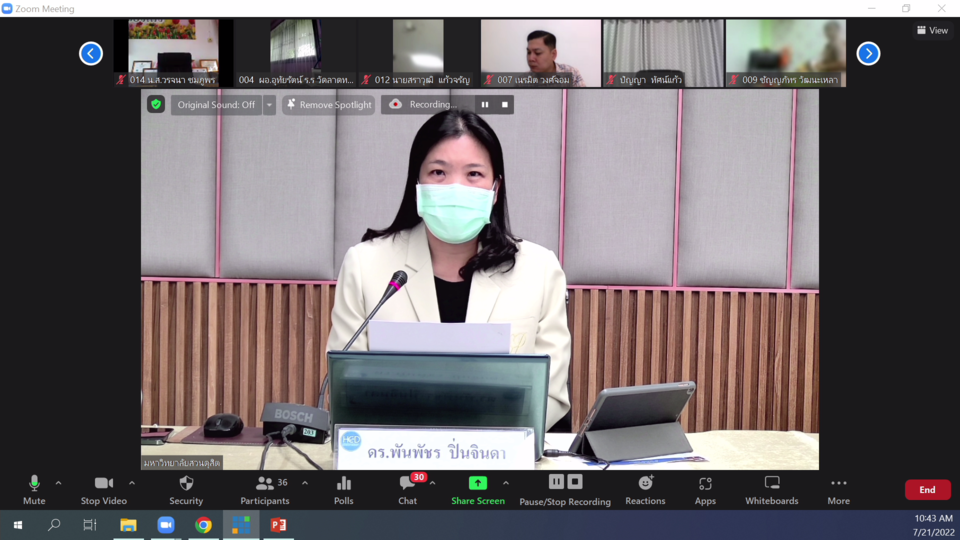
Task: Open the Polls panel
Action: (344, 484)
